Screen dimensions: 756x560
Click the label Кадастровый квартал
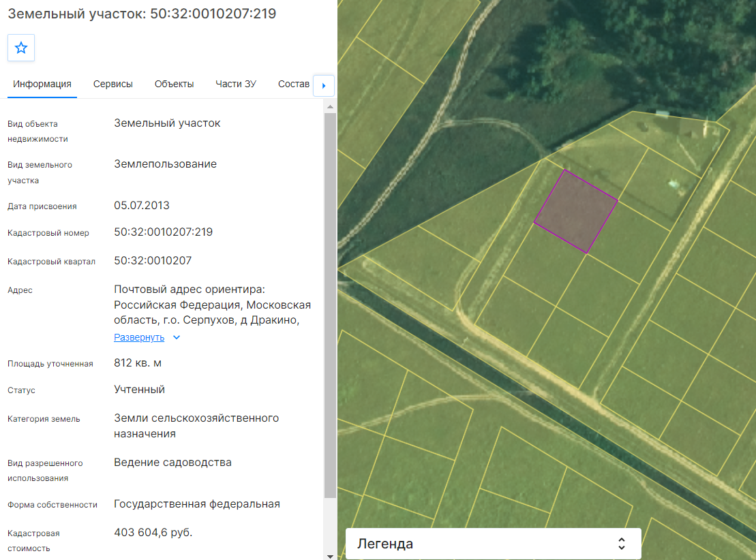tap(52, 261)
